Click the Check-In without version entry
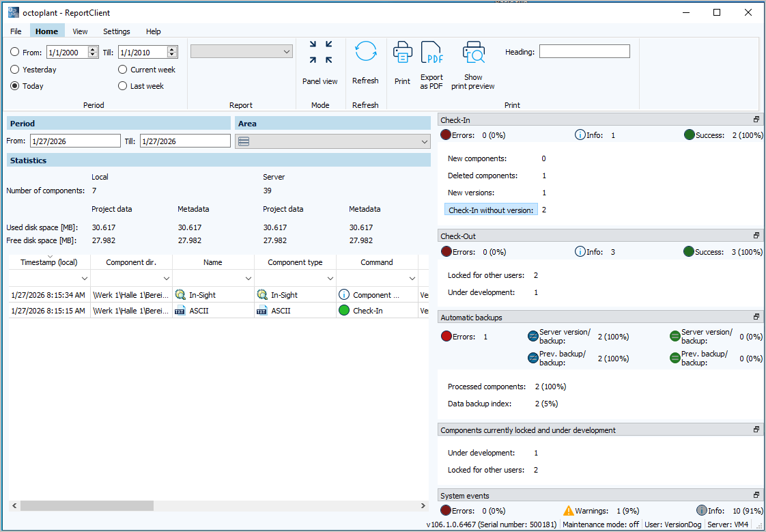Viewport: 766px width, 532px height. [x=491, y=210]
